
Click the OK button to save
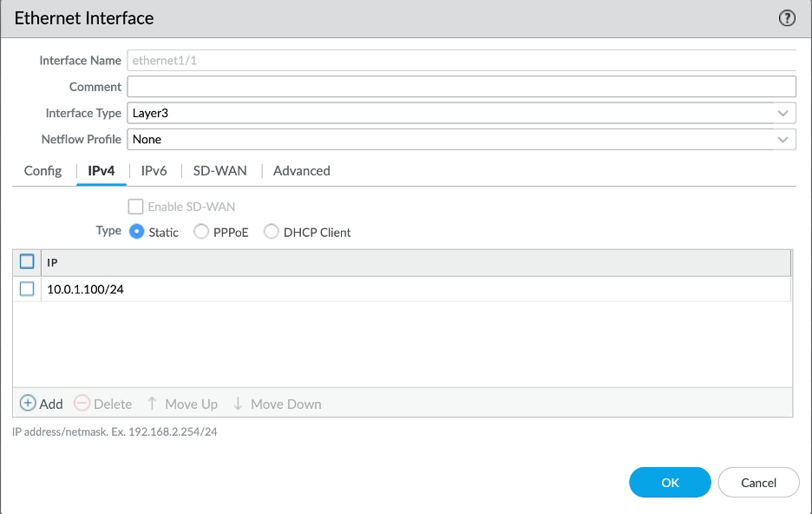(670, 482)
